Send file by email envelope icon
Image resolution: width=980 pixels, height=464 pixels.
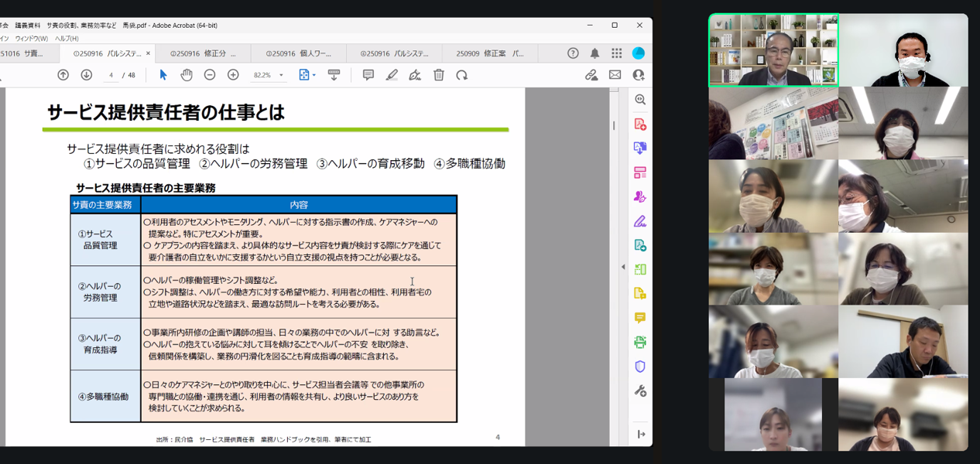615,75
